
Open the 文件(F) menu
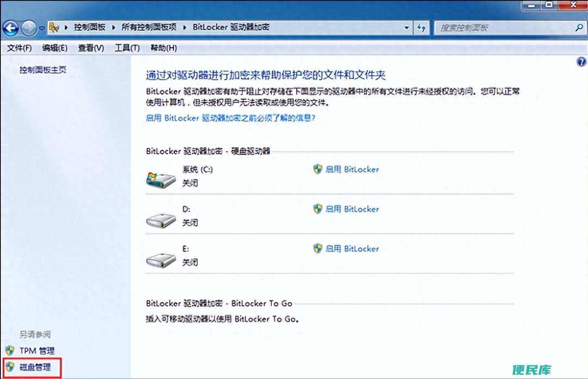pyautogui.click(x=19, y=48)
